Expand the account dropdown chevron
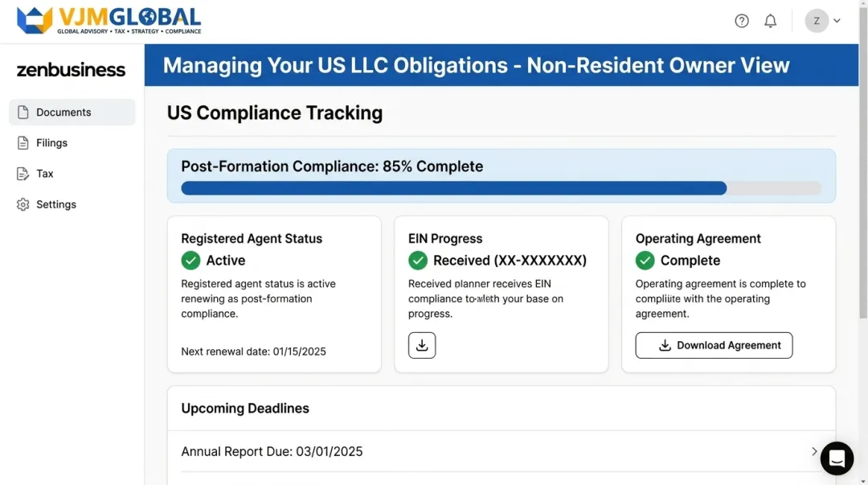 pos(837,21)
